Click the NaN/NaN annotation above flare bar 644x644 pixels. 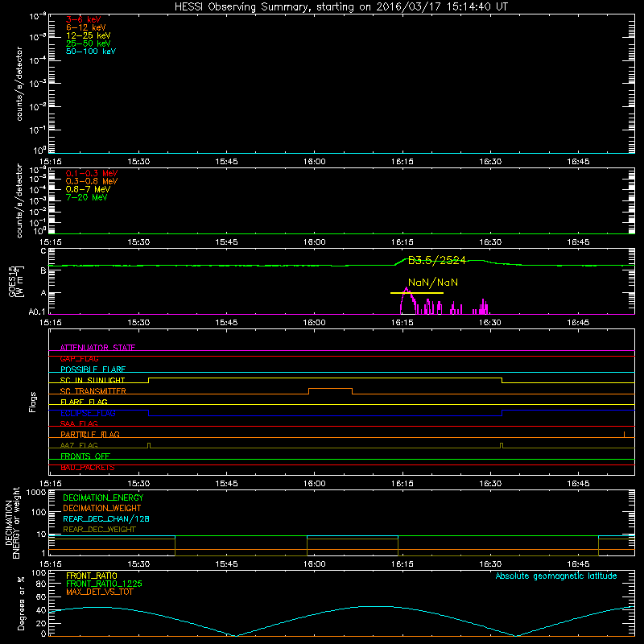click(x=433, y=283)
